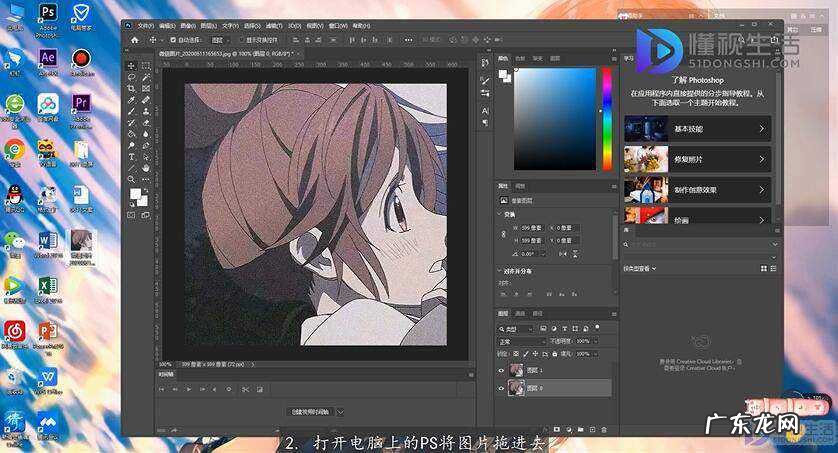Image resolution: width=838 pixels, height=453 pixels.
Task: Select the Horizontal Type tool
Action: (131, 157)
